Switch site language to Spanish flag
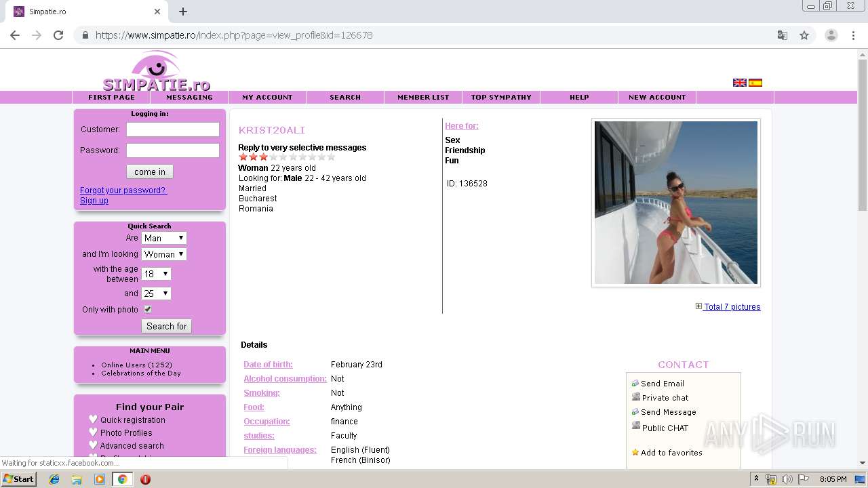Image resolution: width=868 pixels, height=488 pixels. coord(755,83)
